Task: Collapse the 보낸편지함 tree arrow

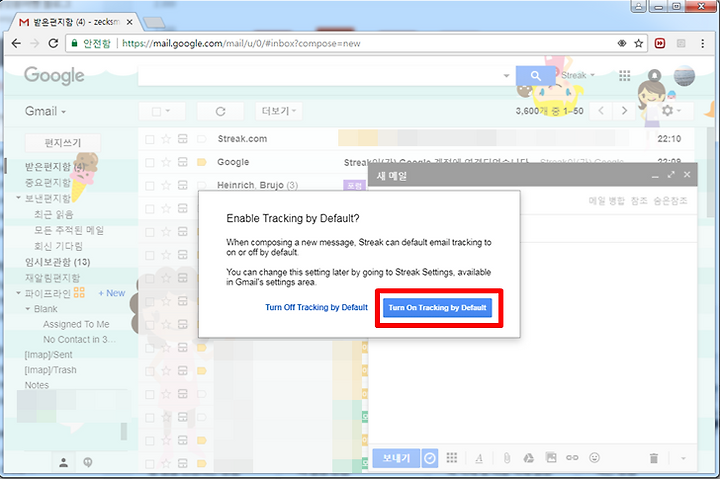Action: tap(18, 198)
